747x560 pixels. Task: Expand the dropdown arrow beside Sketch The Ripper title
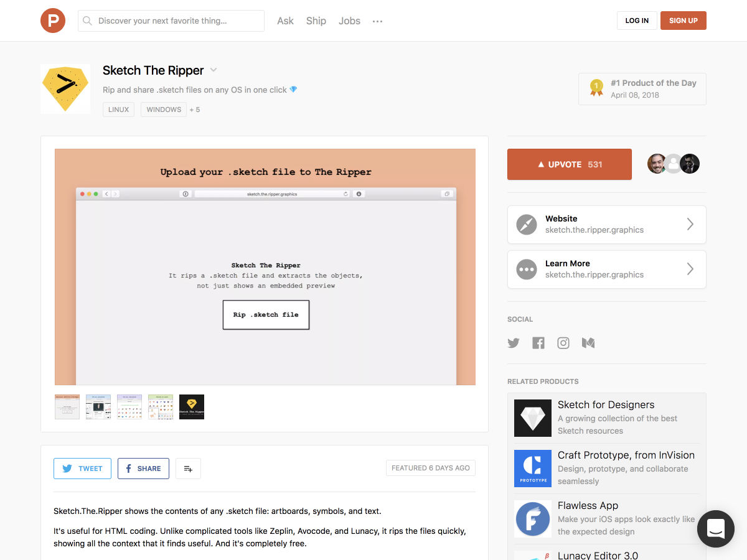tap(214, 70)
